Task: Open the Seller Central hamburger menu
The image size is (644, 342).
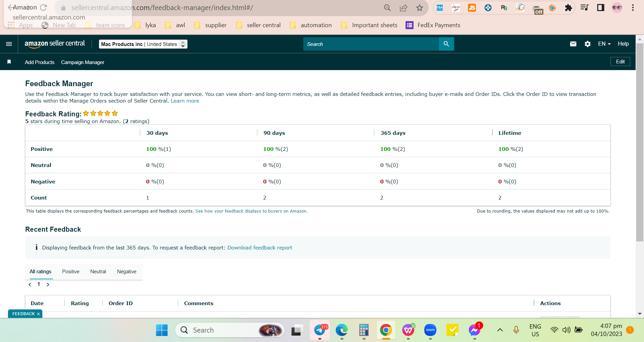Action: 9,44
